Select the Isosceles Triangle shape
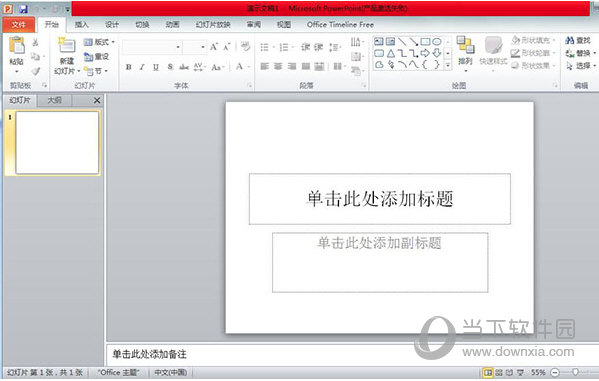 390,53
